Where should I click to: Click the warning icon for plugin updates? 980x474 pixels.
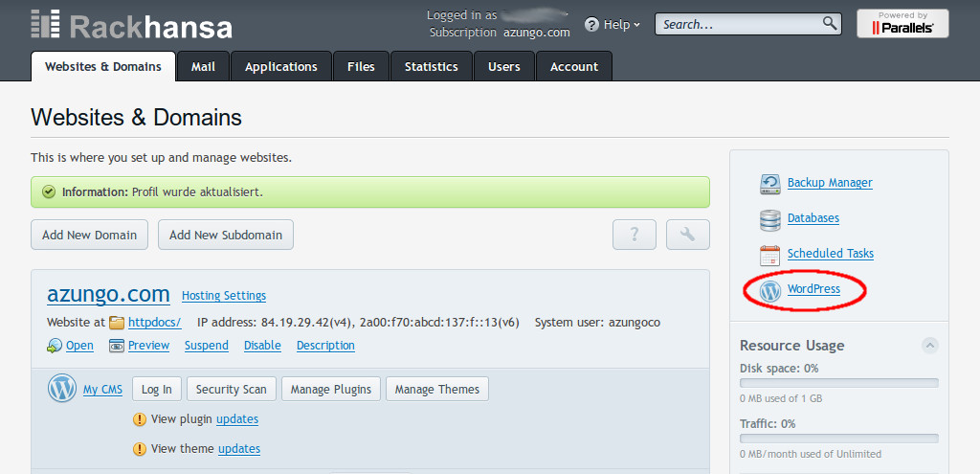[x=140, y=419]
